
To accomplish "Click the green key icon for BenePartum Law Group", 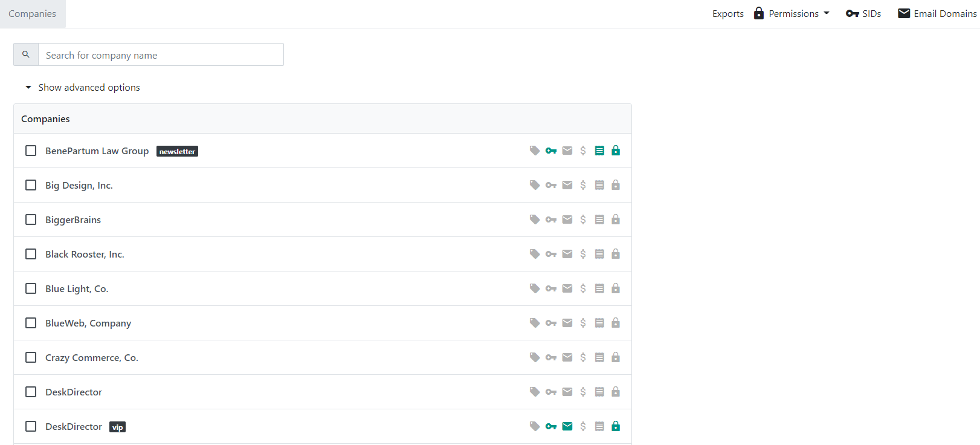I will pyautogui.click(x=551, y=151).
